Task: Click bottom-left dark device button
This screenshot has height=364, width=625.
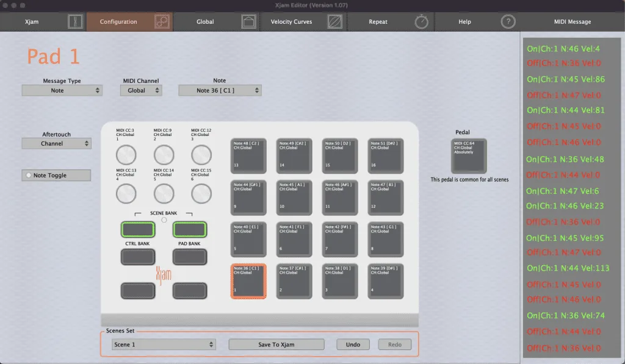Action: (138, 291)
